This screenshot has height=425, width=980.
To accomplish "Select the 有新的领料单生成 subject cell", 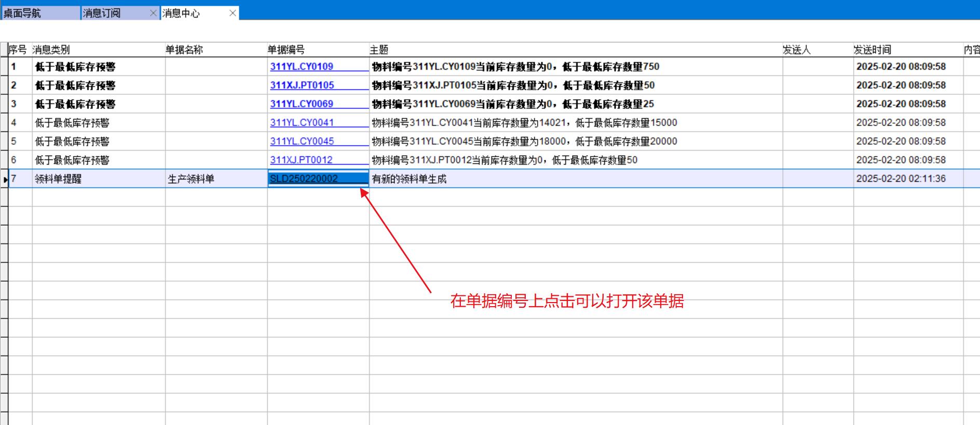I will (409, 179).
